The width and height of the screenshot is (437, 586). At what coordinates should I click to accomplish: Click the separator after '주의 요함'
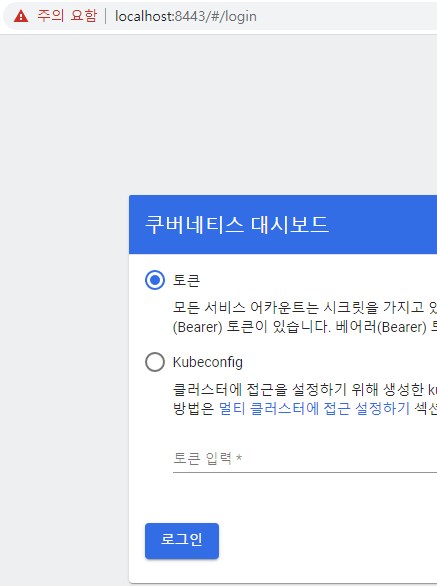pyautogui.click(x=106, y=16)
